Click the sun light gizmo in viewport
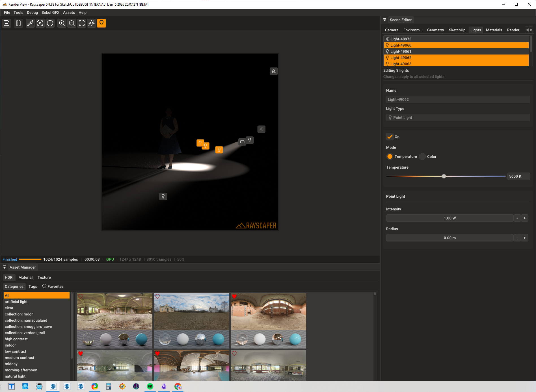 (x=261, y=129)
